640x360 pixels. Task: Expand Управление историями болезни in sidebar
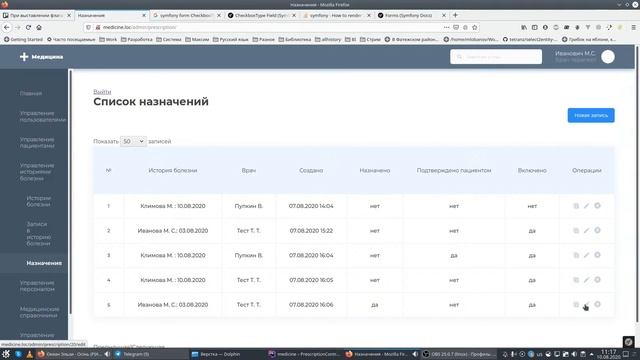(37, 172)
